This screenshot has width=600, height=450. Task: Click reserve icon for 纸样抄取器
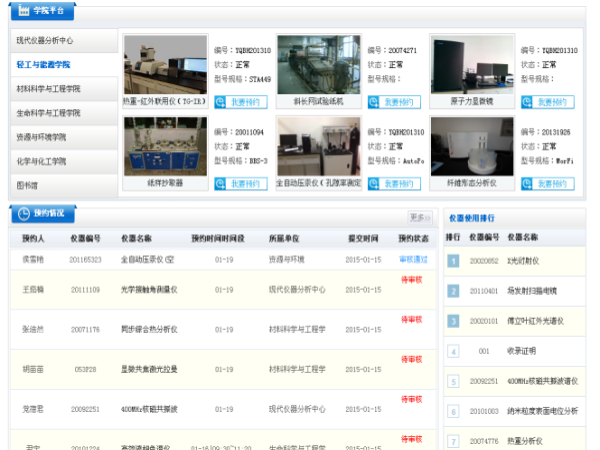point(220,184)
